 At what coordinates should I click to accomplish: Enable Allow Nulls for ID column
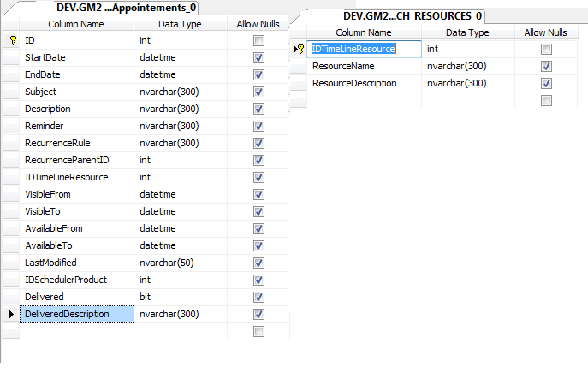(x=259, y=40)
